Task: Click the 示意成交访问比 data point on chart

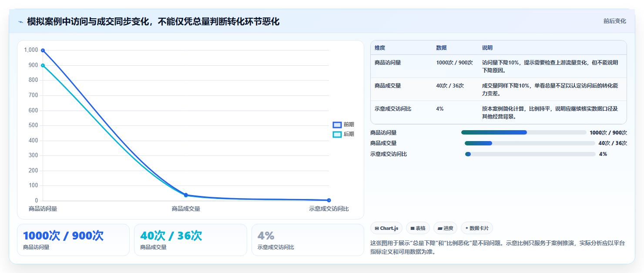Action: click(329, 200)
